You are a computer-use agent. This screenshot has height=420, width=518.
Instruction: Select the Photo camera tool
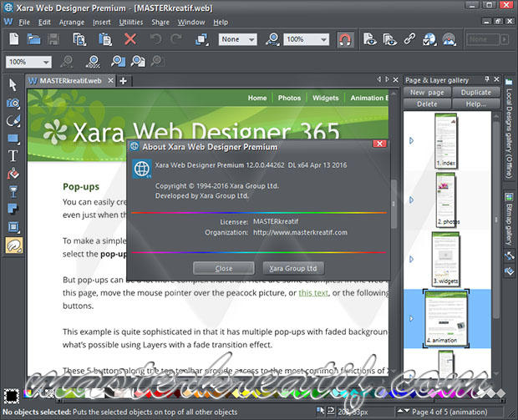click(13, 103)
